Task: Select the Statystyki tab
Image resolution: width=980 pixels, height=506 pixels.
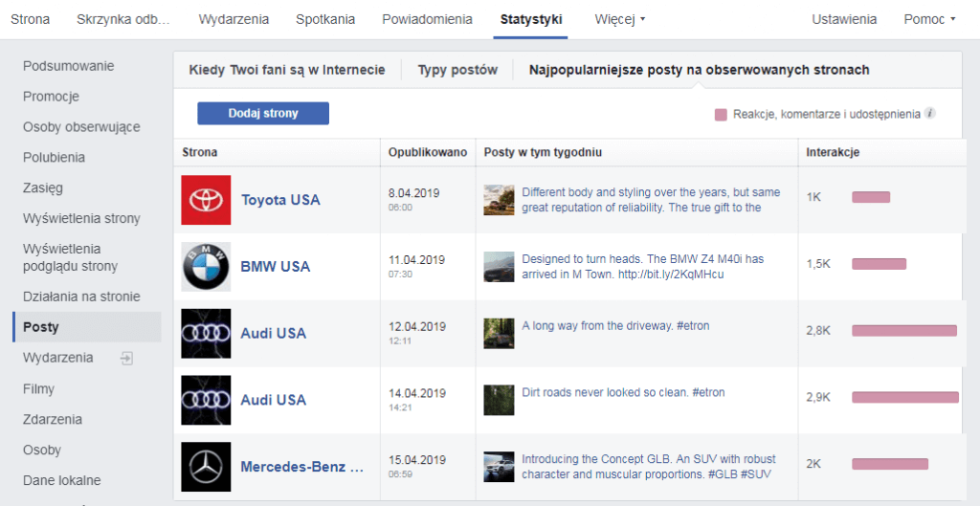Action: click(530, 19)
